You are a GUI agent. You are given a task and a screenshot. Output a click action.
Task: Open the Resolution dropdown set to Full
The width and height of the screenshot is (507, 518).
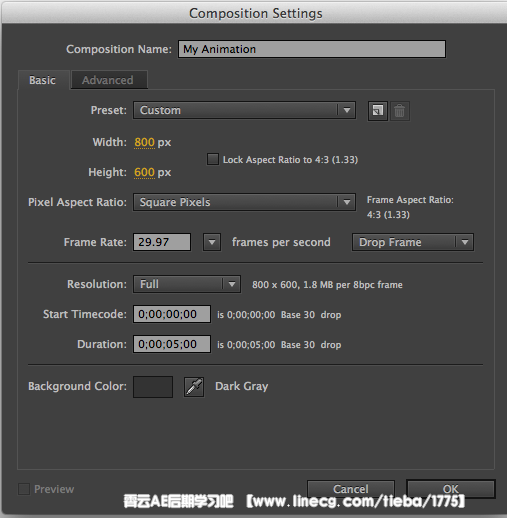pyautogui.click(x=187, y=284)
